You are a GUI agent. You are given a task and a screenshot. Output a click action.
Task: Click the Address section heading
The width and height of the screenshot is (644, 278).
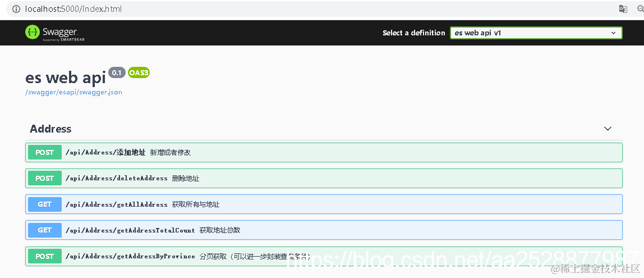[x=50, y=129]
